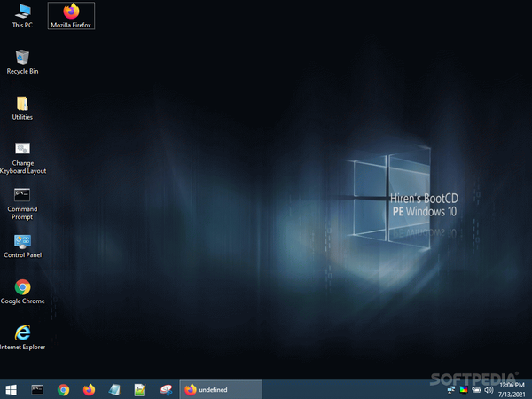Screen dimensions: 532x399
Task: Open the Windows Start menu
Action: point(12,390)
